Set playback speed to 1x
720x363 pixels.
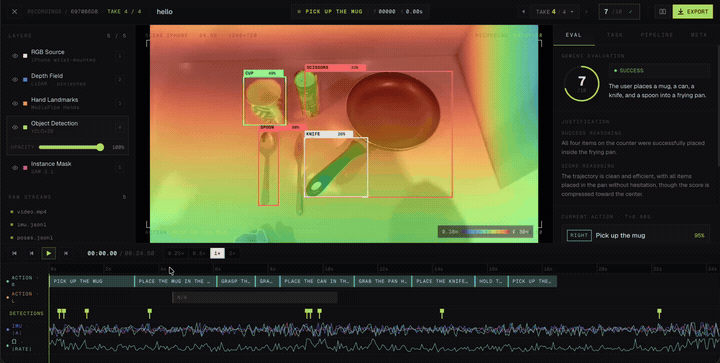218,253
